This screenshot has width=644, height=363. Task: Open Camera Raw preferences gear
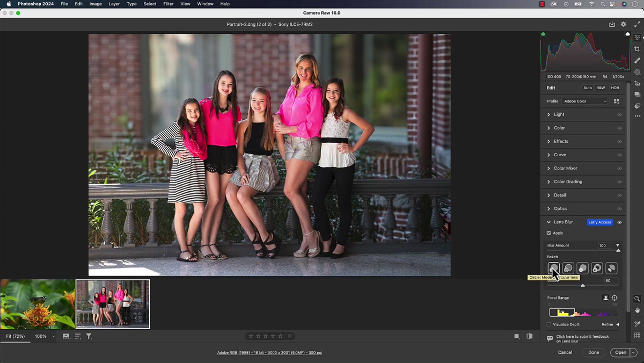coord(623,24)
